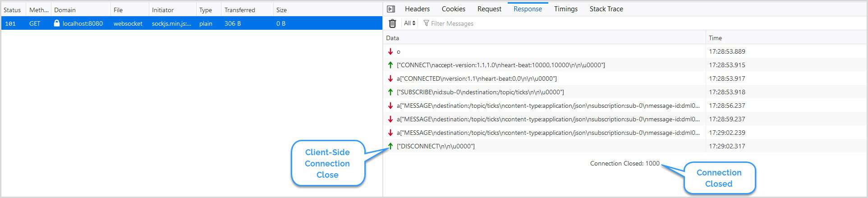868x198 pixels.
Task: Clear messages with the trash icon
Action: click(x=392, y=23)
